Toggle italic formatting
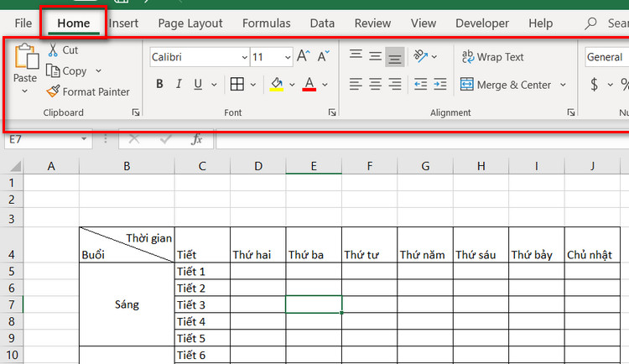 pyautogui.click(x=179, y=84)
